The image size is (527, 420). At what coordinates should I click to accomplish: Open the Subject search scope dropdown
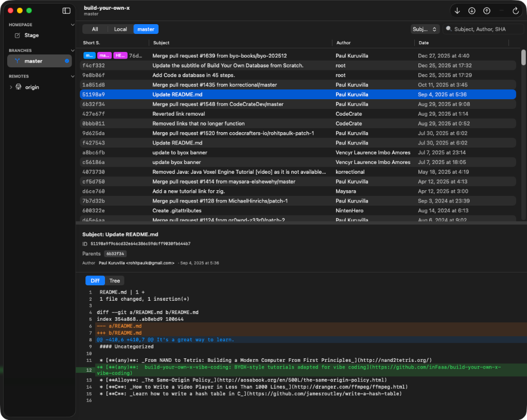[x=424, y=29]
